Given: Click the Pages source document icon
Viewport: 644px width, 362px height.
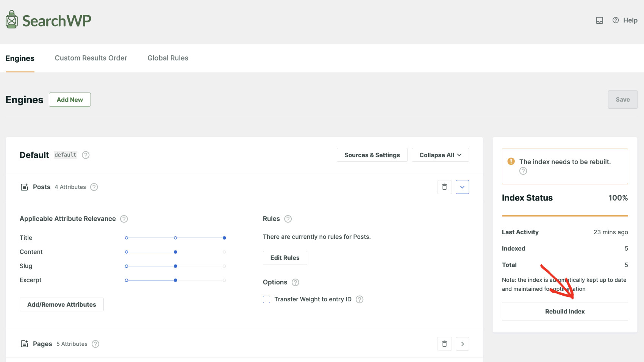Looking at the screenshot, I should click(24, 344).
